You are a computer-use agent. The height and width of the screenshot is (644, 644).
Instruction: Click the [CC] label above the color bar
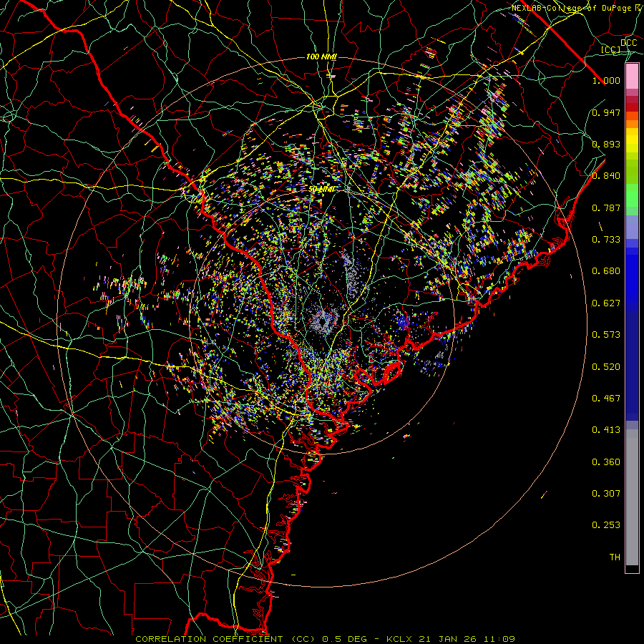pyautogui.click(x=611, y=49)
